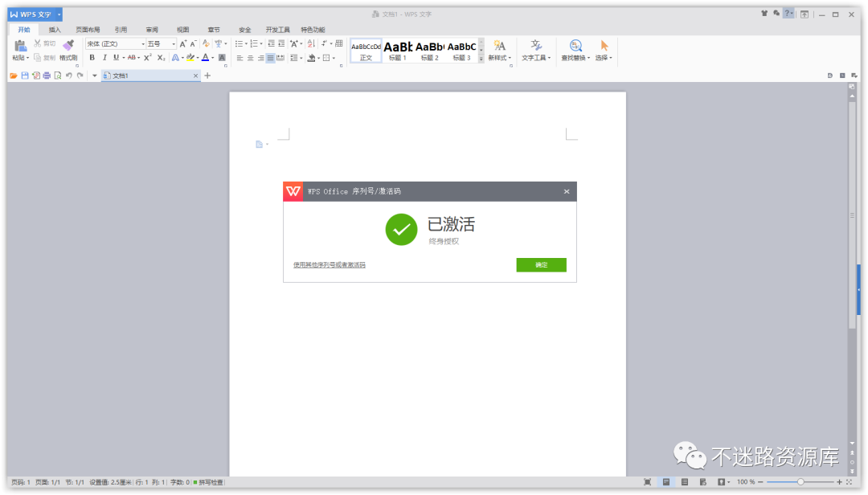The height and width of the screenshot is (495, 868).
Task: Toggle character shading A icon
Action: (222, 58)
